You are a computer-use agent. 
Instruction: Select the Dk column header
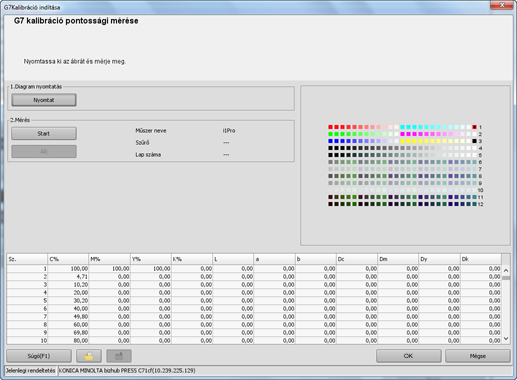point(481,259)
